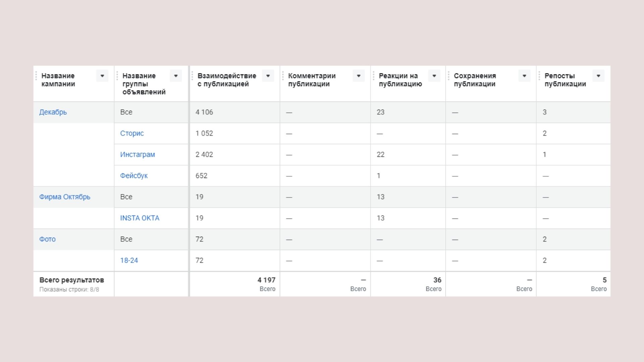
Task: Click drag handle beside Репосты публикации header
Action: coord(539,76)
